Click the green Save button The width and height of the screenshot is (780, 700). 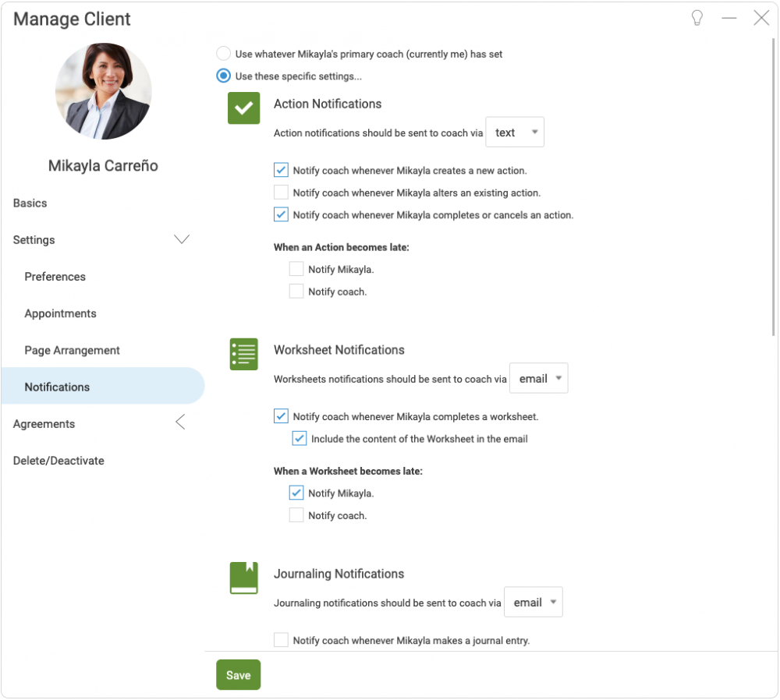(x=238, y=674)
